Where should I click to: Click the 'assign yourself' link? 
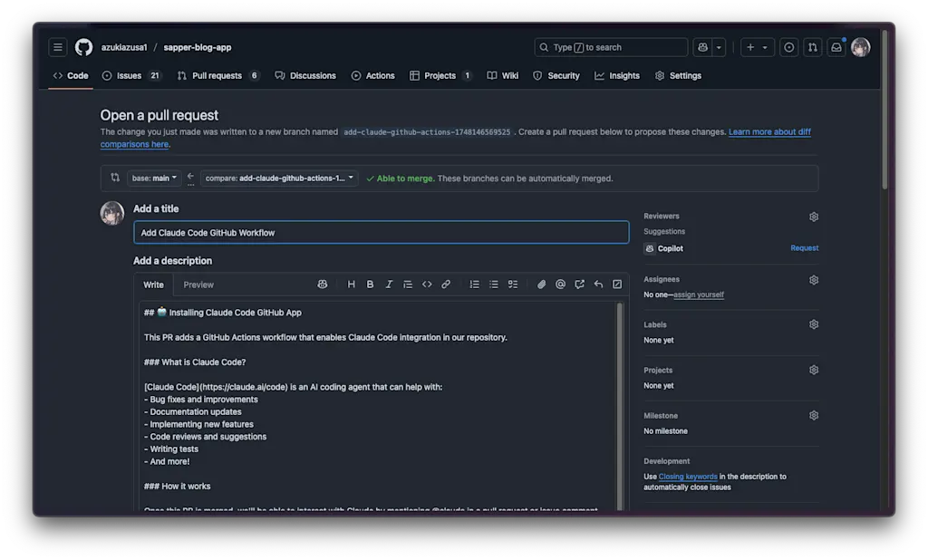point(699,294)
